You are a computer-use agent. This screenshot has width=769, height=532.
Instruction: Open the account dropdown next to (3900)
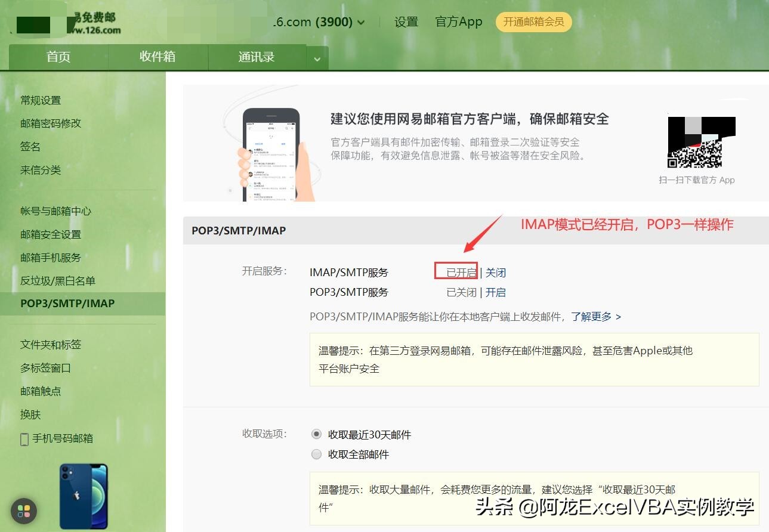point(361,21)
